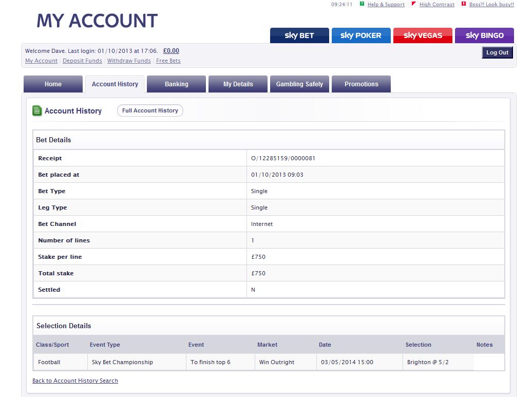
Task: Click the Boss?! Look busy!! link
Action: tap(491, 5)
